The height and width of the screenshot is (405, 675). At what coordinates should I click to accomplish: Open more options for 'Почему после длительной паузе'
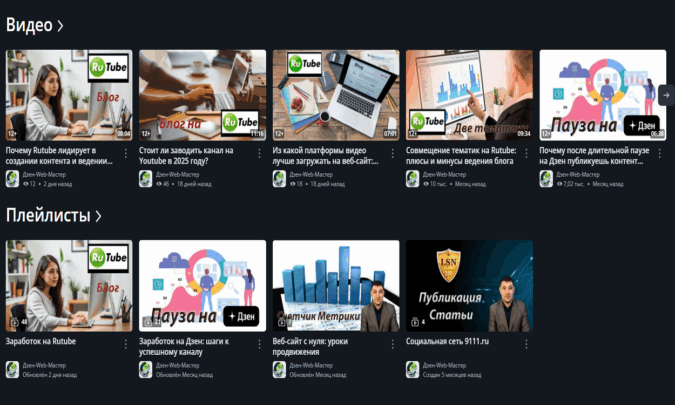coord(660,153)
